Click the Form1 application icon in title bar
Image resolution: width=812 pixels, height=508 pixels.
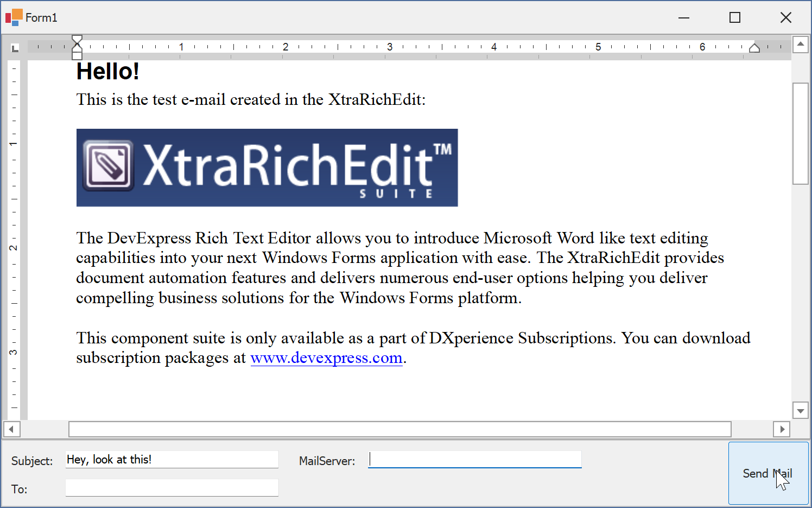pyautogui.click(x=14, y=17)
